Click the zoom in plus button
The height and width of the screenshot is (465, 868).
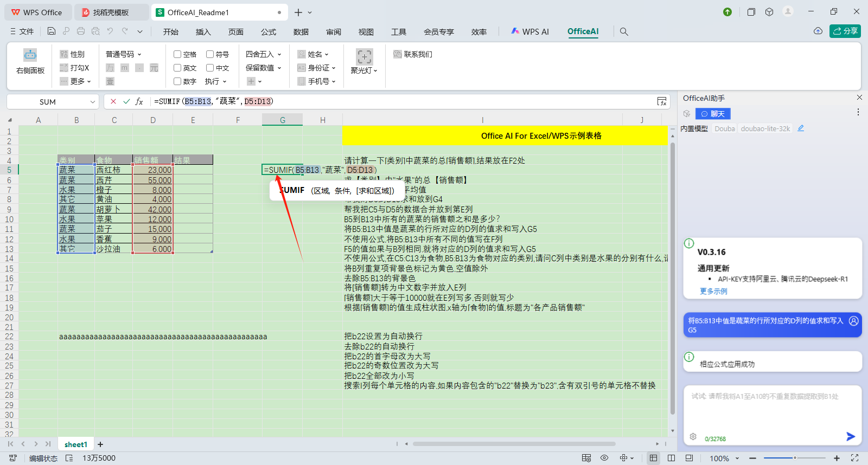[x=837, y=458]
